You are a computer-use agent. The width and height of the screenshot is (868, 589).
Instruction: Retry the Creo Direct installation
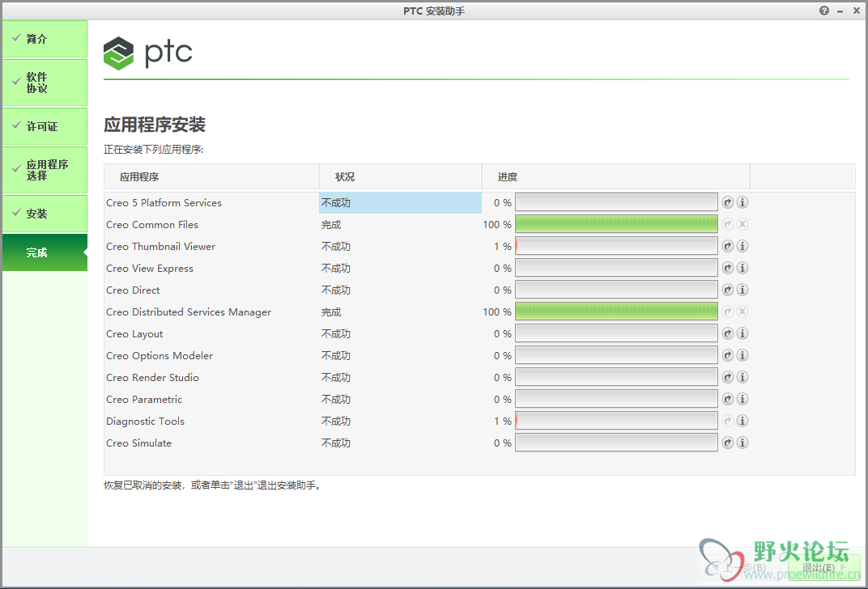pyautogui.click(x=728, y=290)
